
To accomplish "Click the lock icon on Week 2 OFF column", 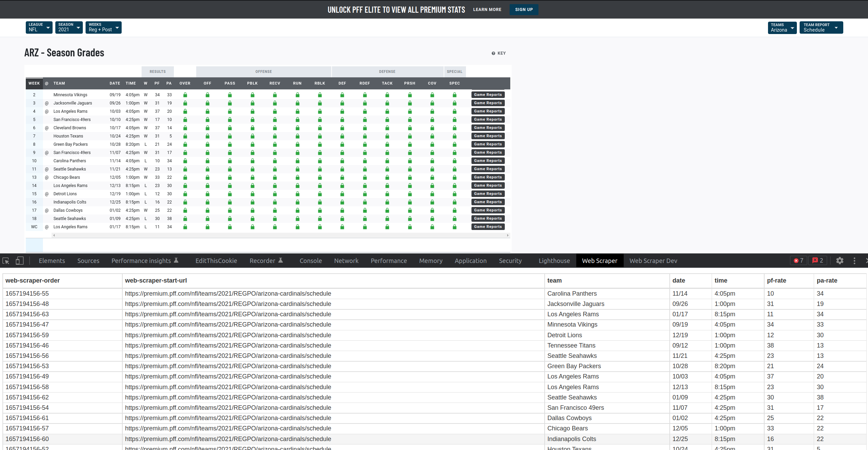I will point(207,94).
